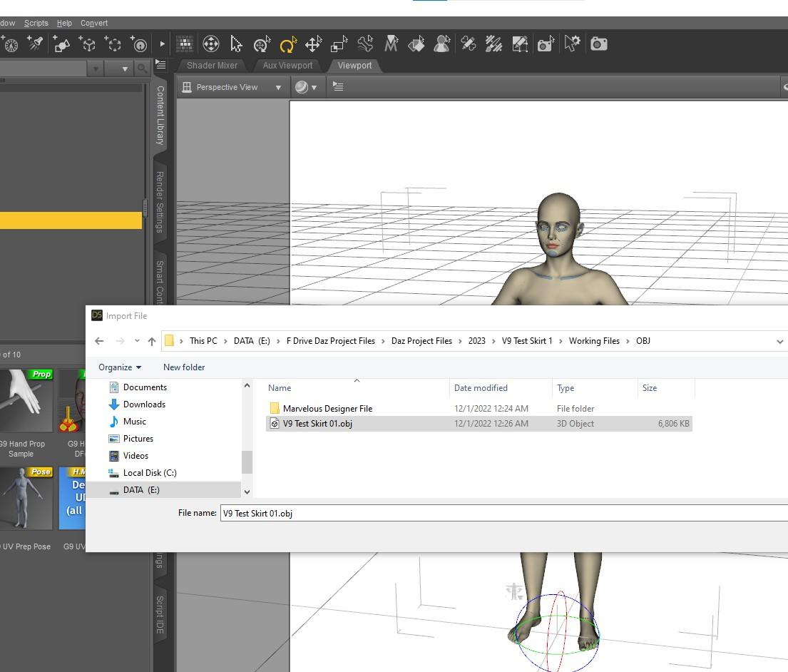The image size is (788, 672).
Task: Expand the Organize menu
Action: (x=120, y=367)
